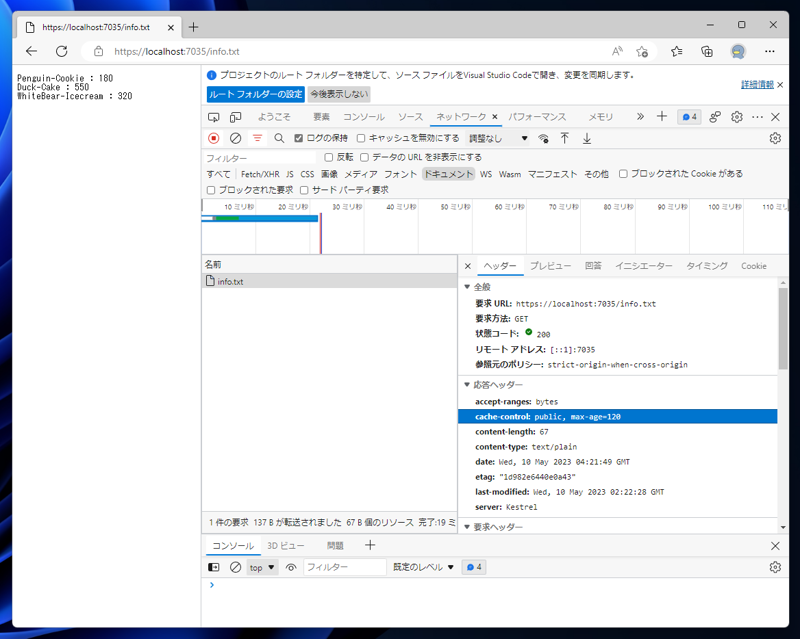Enable キャッシュを無効にする checkbox
Screen dimensions: 800x639
(x=361, y=138)
